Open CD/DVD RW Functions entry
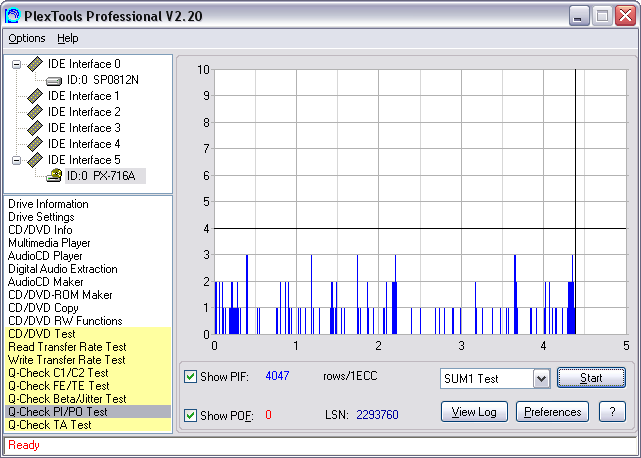Screen dimensions: 641x458 tap(65, 321)
